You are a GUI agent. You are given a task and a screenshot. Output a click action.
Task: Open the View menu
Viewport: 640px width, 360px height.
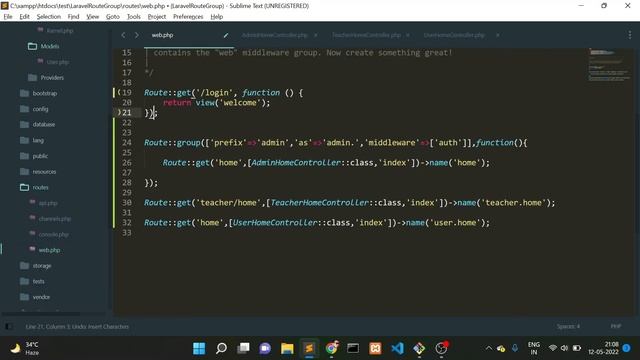(93, 17)
